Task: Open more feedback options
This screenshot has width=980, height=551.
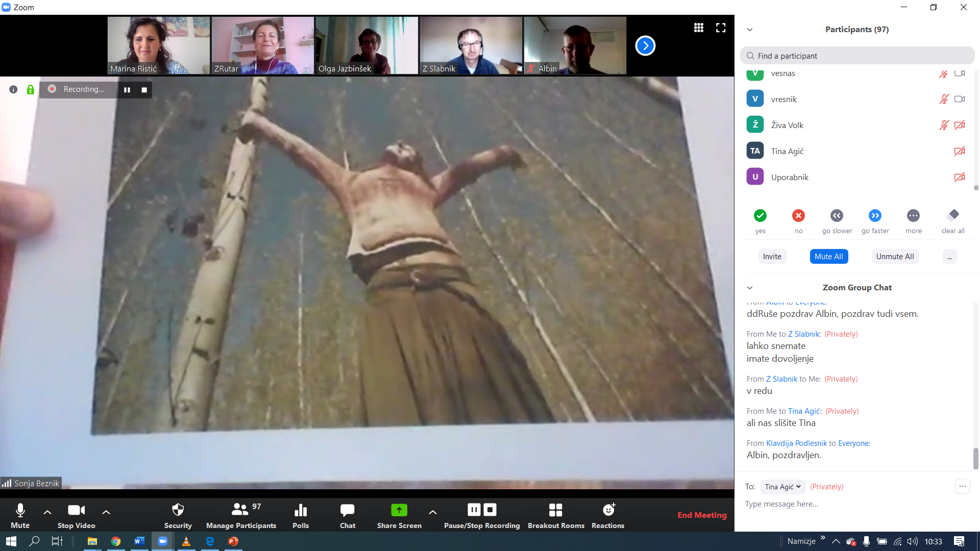Action: (913, 216)
